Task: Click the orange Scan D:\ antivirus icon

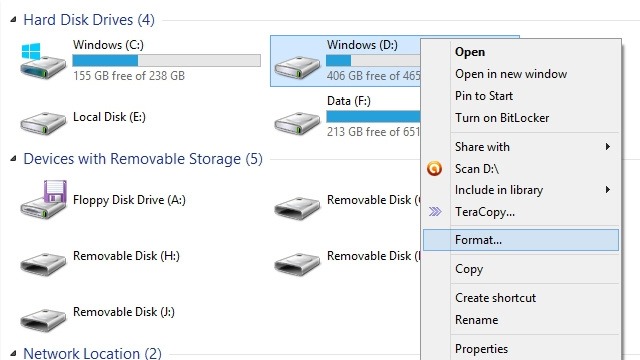Action: pyautogui.click(x=434, y=169)
